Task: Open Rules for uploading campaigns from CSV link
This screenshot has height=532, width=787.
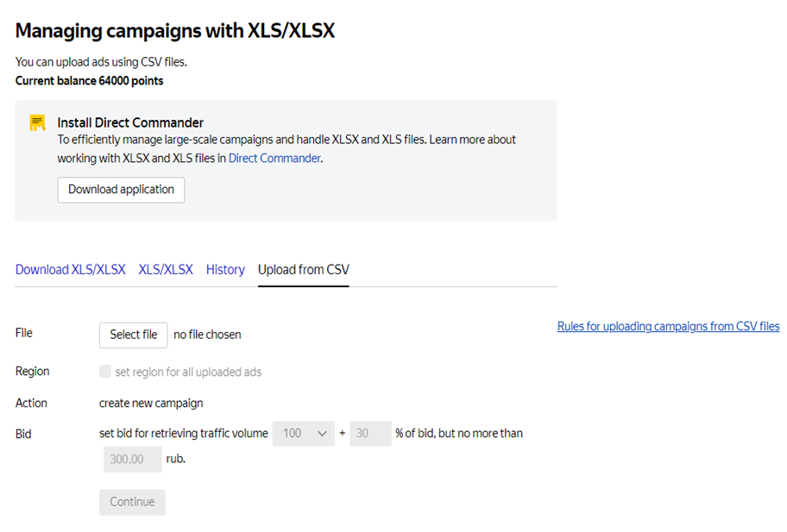Action: pos(668,327)
